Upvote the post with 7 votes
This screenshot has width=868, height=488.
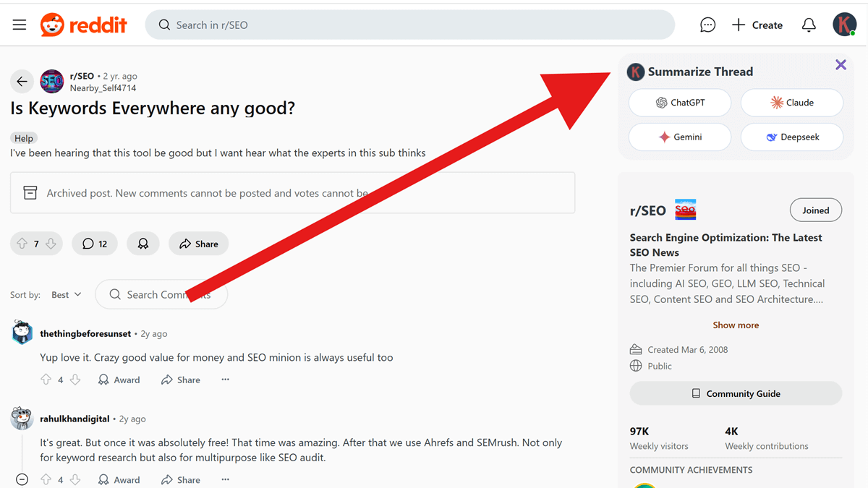tap(22, 244)
